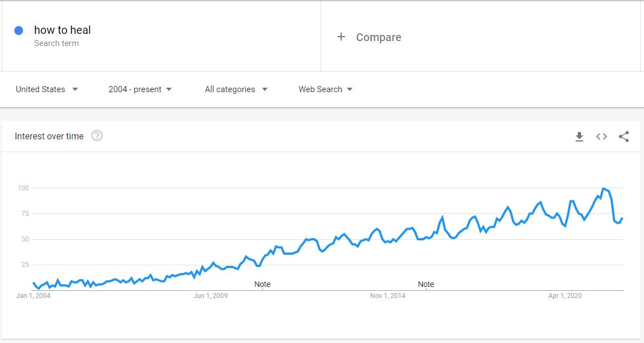This screenshot has height=343, width=644.
Task: Open the 2004 - present date range dropdown
Action: (x=140, y=89)
